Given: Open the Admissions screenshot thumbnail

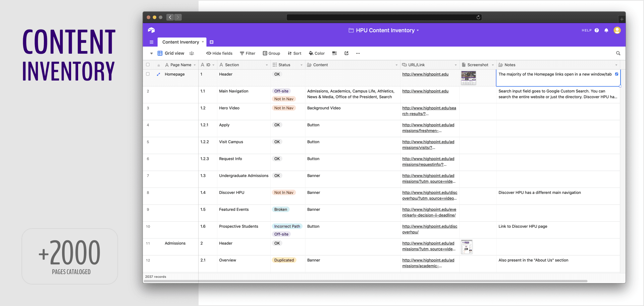Looking at the screenshot, I should click(467, 247).
